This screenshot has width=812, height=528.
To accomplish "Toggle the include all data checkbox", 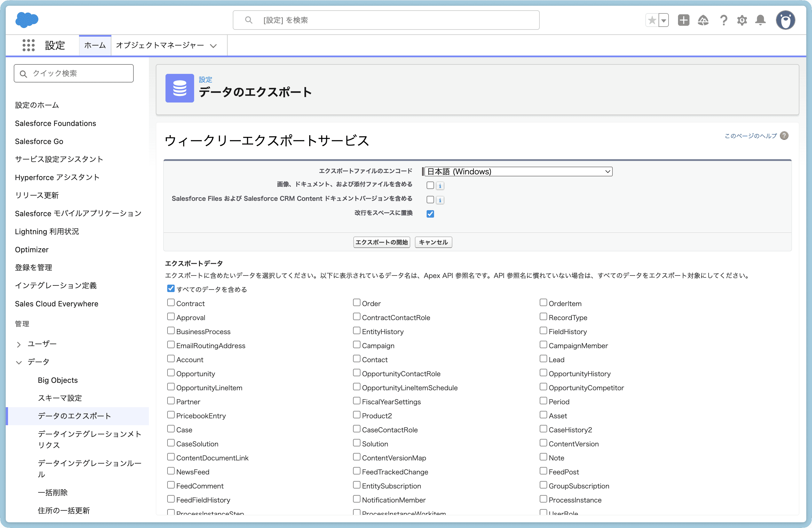I will pos(171,289).
